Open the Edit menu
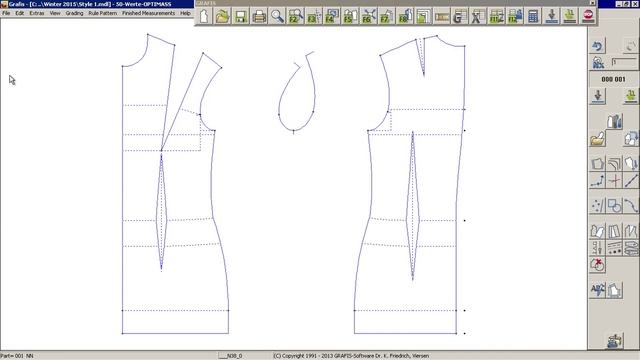The width and height of the screenshot is (640, 360). coord(20,13)
